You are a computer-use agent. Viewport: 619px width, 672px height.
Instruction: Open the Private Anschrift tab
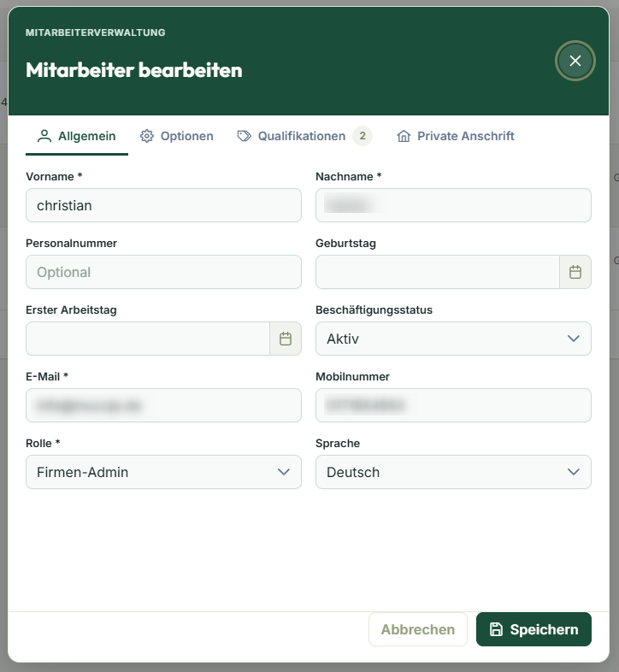[x=455, y=136]
